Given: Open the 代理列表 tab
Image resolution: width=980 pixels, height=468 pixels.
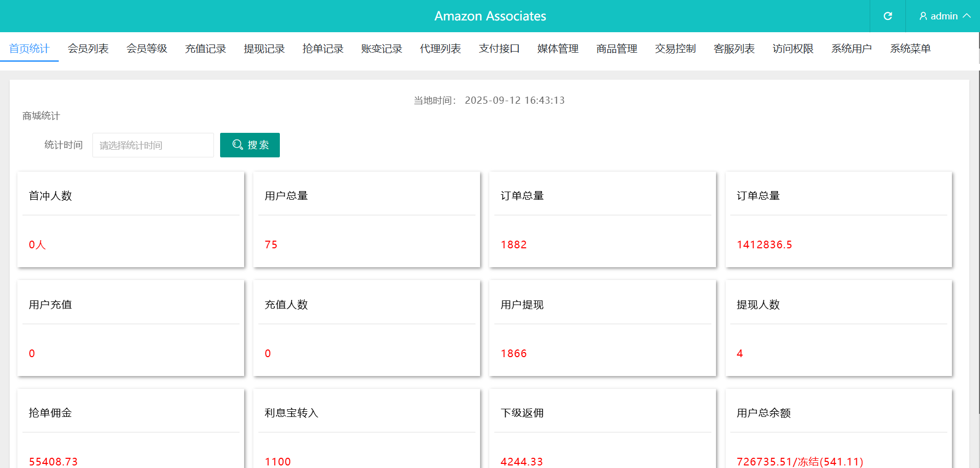Looking at the screenshot, I should tap(440, 49).
